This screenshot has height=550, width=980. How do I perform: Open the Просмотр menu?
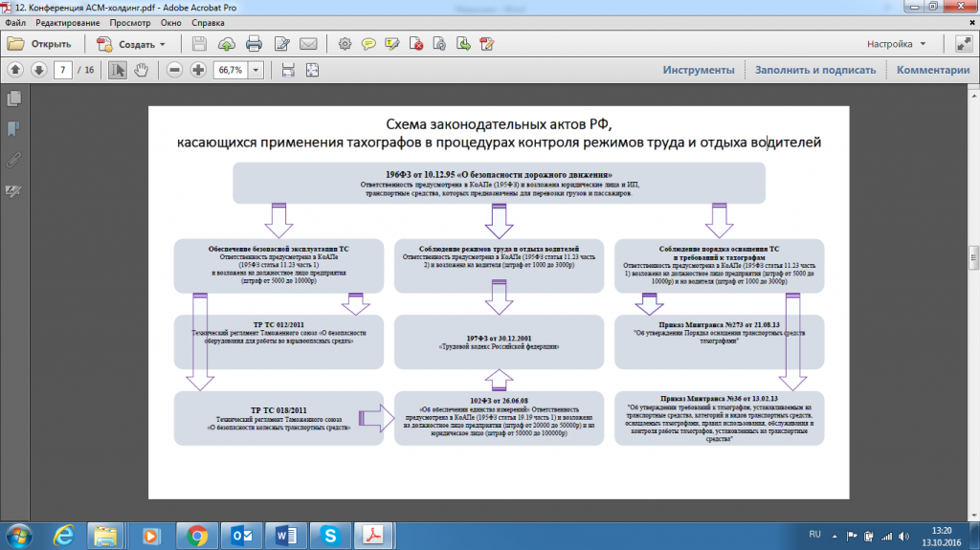130,23
